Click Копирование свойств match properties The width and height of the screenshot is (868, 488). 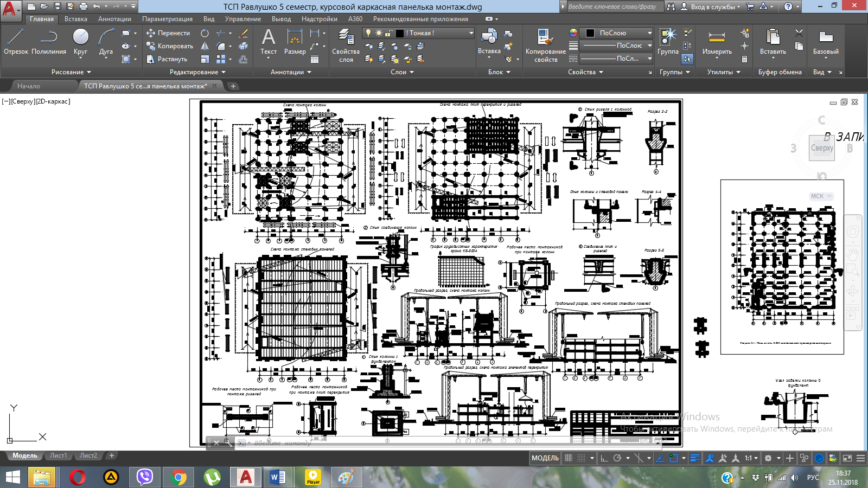546,46
